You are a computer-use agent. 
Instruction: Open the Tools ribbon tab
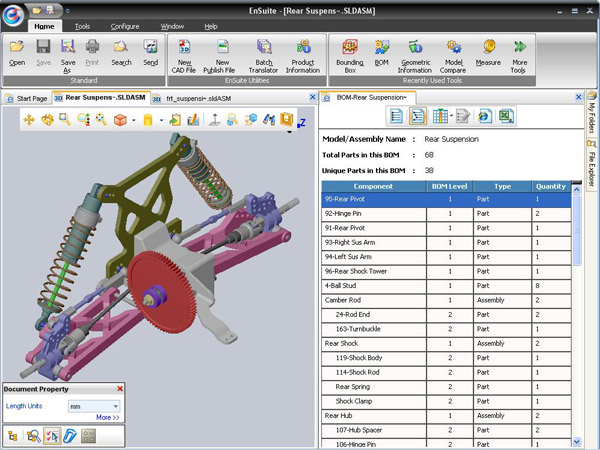click(x=82, y=26)
